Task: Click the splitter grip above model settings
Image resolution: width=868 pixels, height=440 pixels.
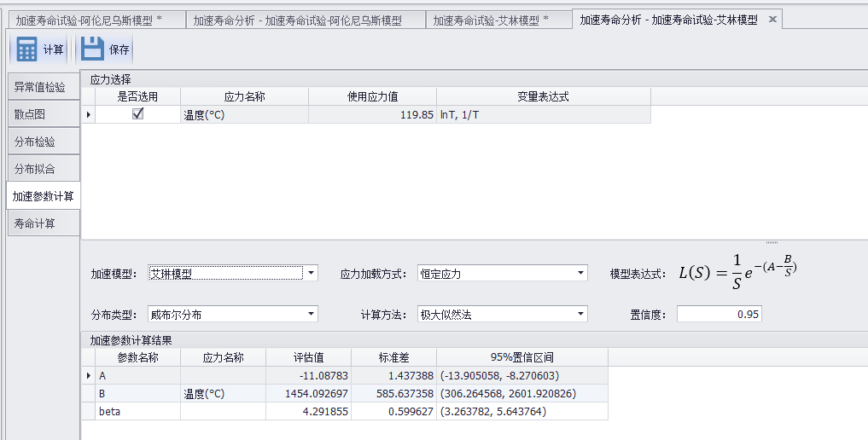Action: tap(772, 242)
